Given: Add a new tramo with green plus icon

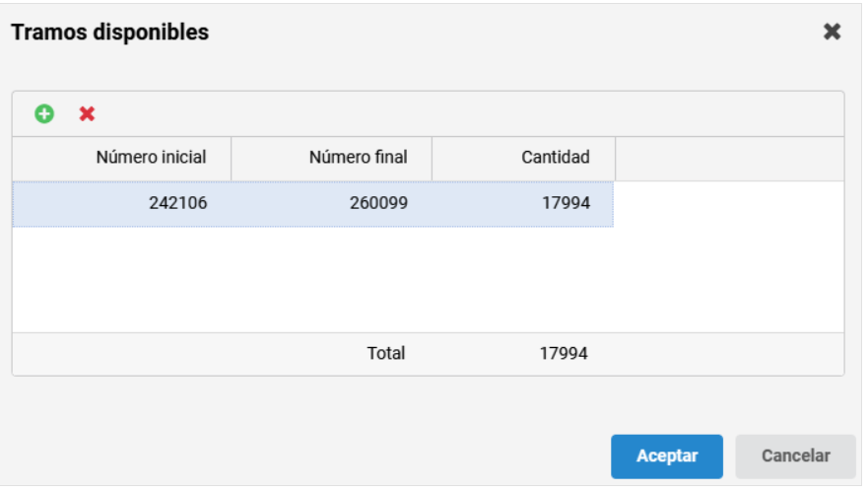Looking at the screenshot, I should [x=44, y=113].
